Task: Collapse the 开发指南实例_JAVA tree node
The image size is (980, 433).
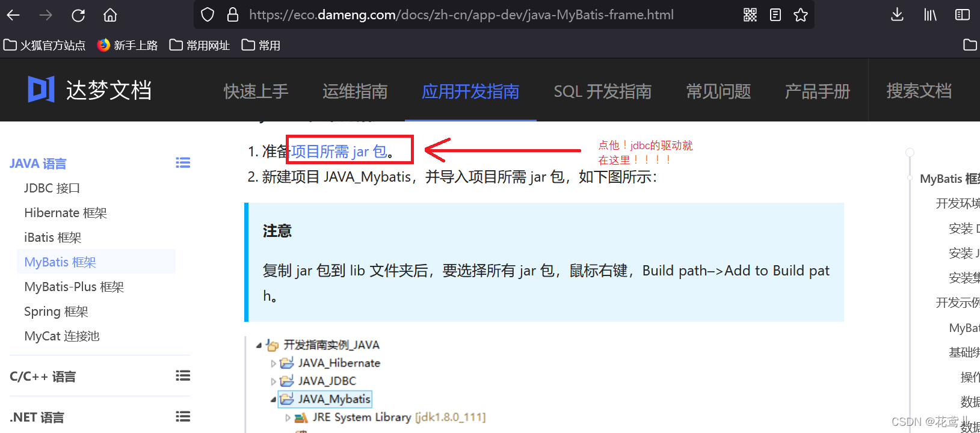Action: tap(259, 345)
